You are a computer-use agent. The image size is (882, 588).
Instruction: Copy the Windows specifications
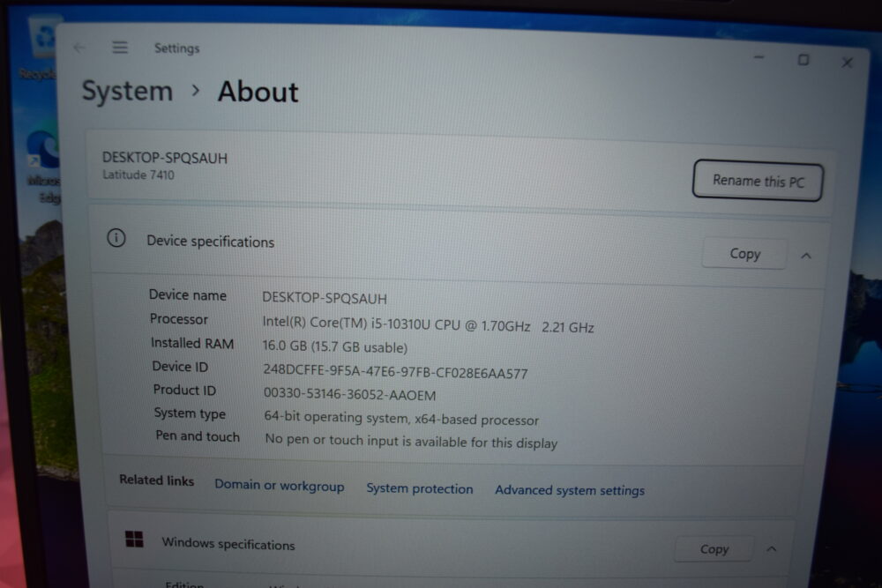[714, 549]
